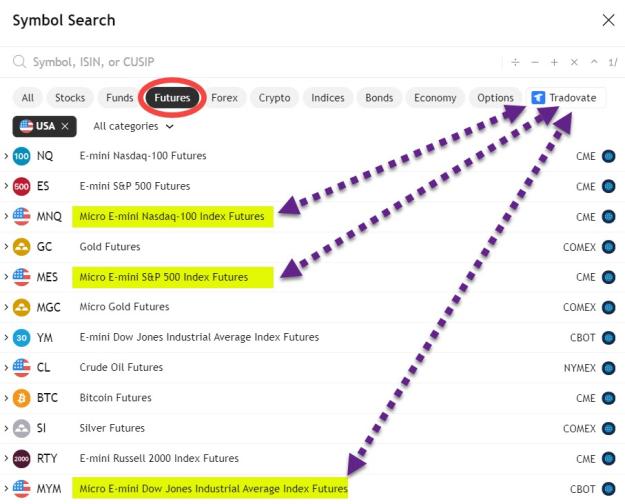
Task: Click the RTY Russell 2000 logo icon
Action: coord(22,459)
